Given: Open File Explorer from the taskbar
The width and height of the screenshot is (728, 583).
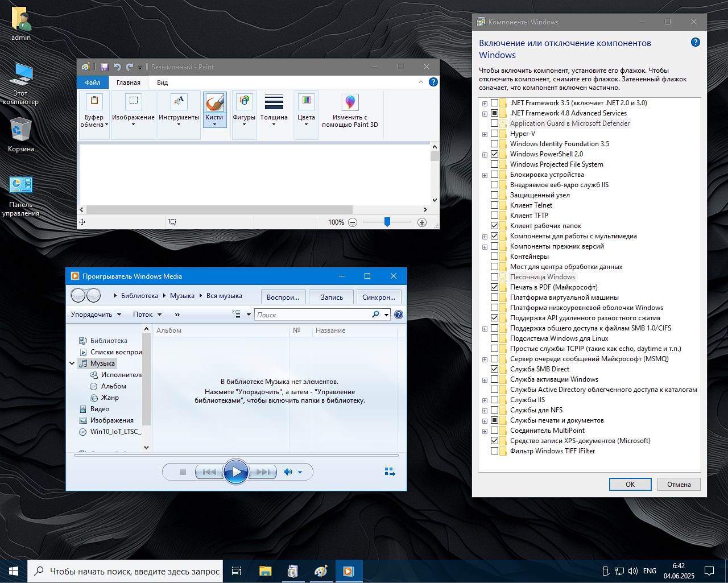Looking at the screenshot, I should pos(265,571).
